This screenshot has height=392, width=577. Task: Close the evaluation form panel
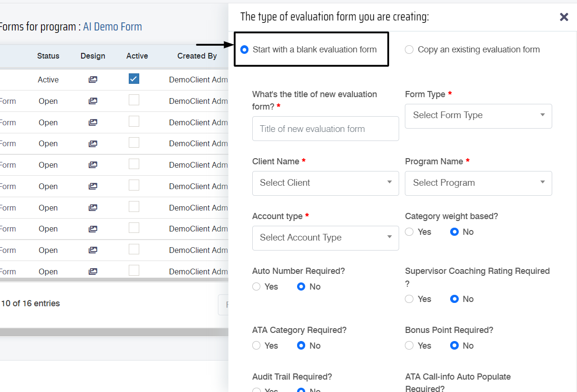tap(564, 17)
